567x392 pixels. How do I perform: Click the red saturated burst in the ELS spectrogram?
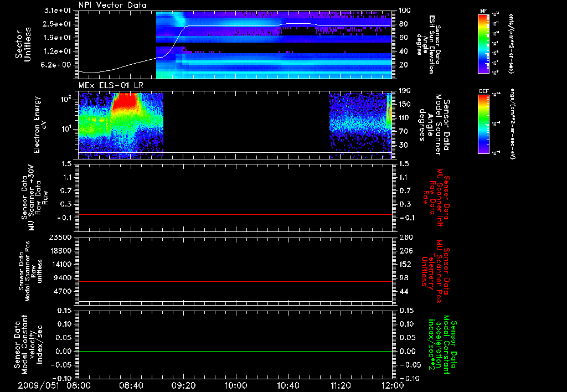[125, 101]
